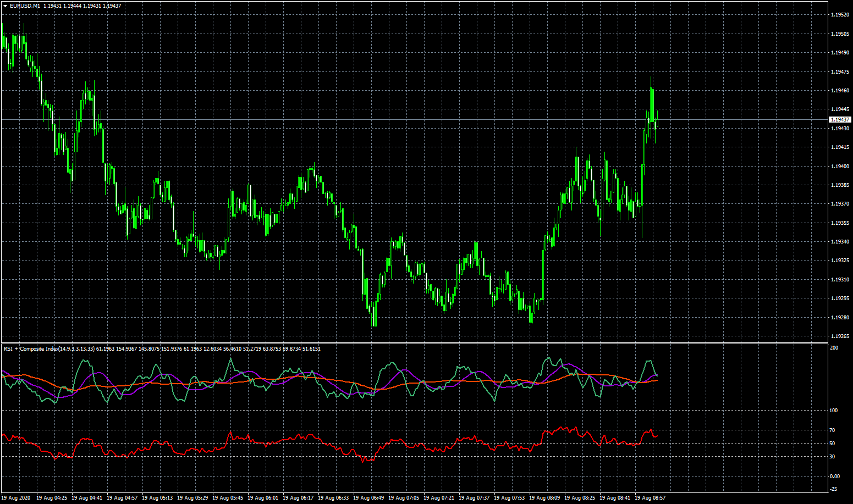
Task: Click indicator scale level 100
Action: (x=834, y=411)
